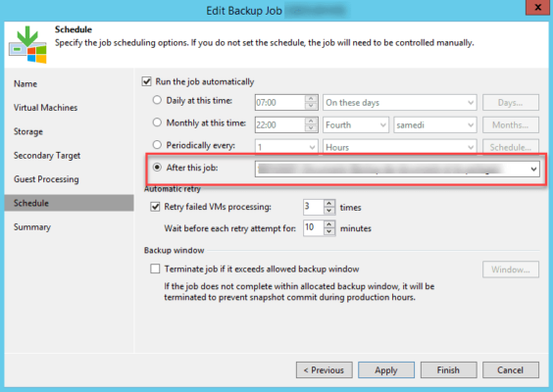Go to the Guest Processing step
The image size is (553, 392).
coord(46,179)
